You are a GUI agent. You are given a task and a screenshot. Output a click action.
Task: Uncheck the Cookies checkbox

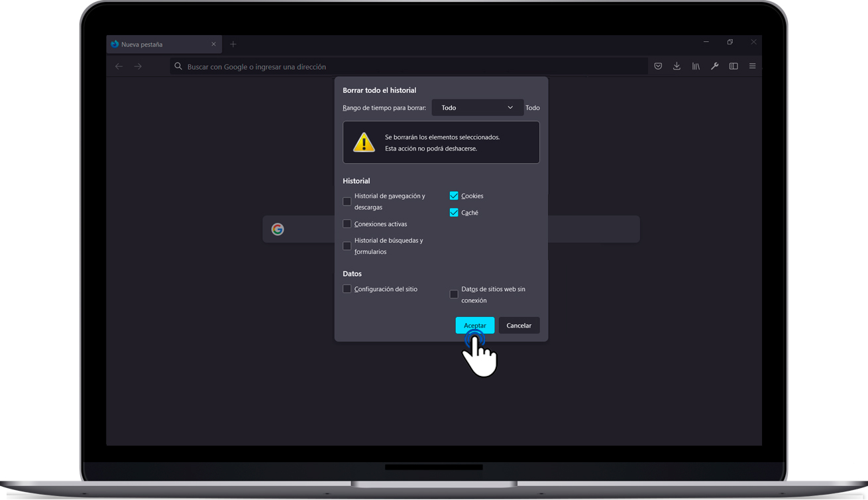point(454,196)
